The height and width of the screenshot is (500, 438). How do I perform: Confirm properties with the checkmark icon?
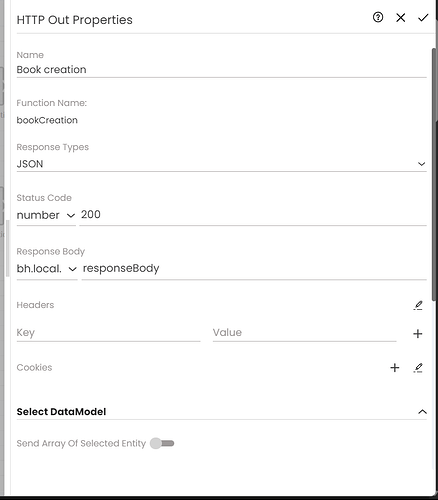click(423, 18)
